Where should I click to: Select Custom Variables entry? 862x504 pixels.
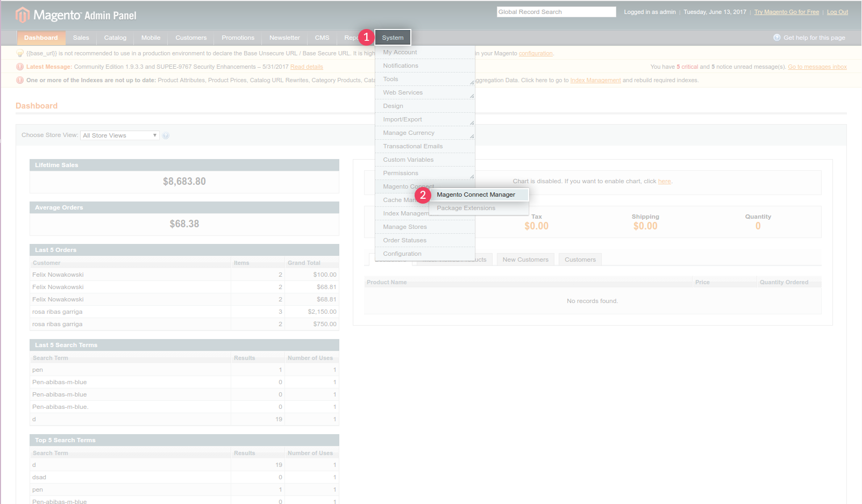pos(425,160)
